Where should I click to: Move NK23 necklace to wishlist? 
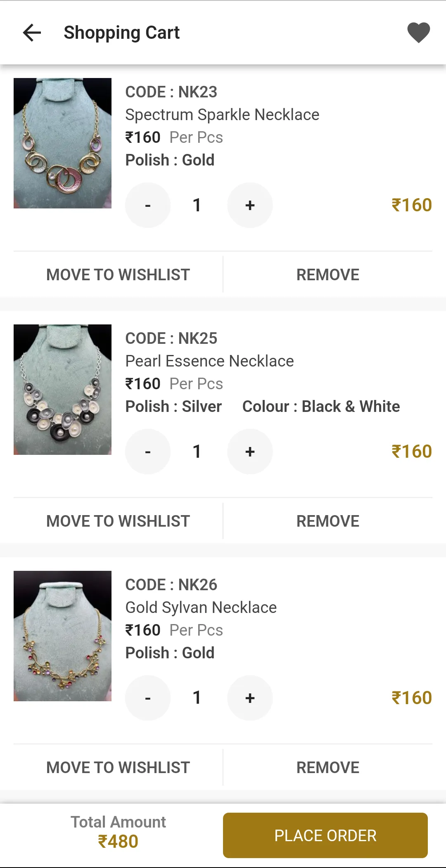(118, 274)
